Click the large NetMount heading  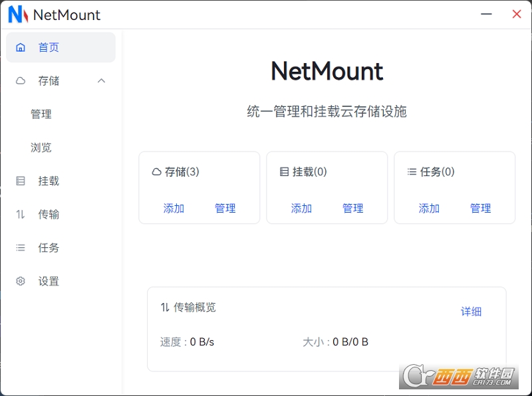327,71
